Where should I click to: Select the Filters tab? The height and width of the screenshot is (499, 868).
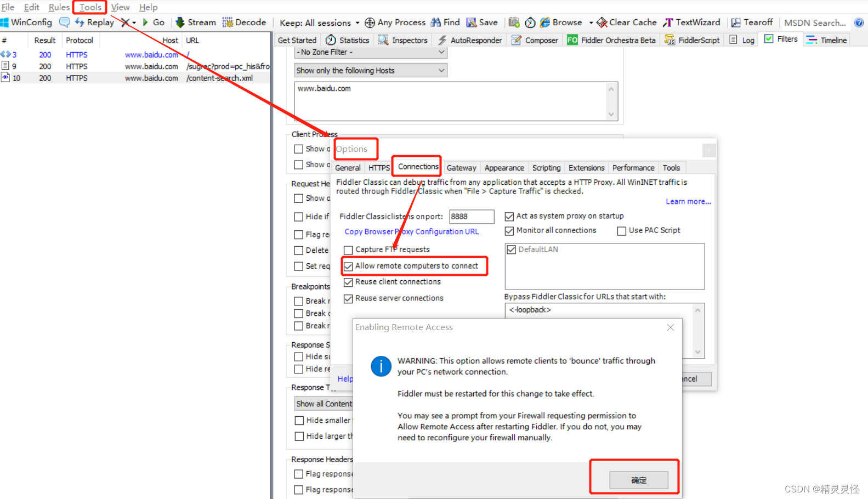click(x=781, y=39)
